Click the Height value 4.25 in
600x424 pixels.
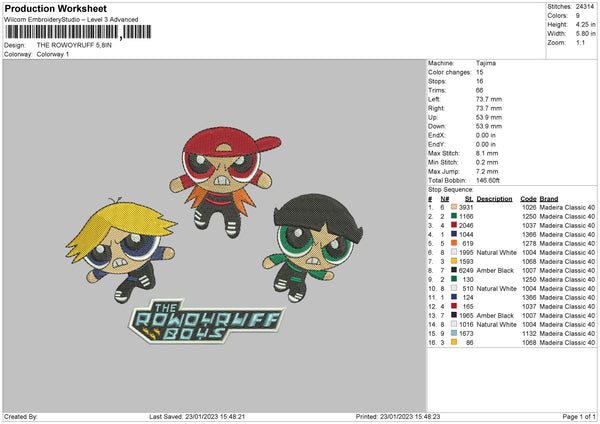pos(585,24)
